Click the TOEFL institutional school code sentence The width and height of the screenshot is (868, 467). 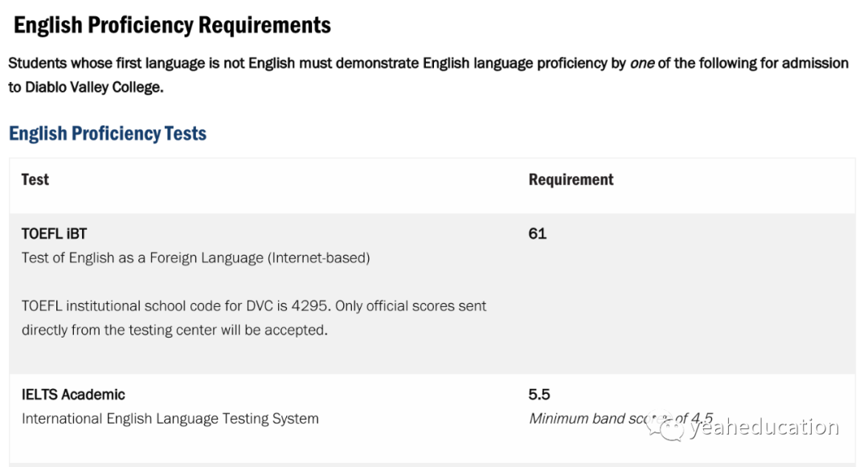point(254,318)
